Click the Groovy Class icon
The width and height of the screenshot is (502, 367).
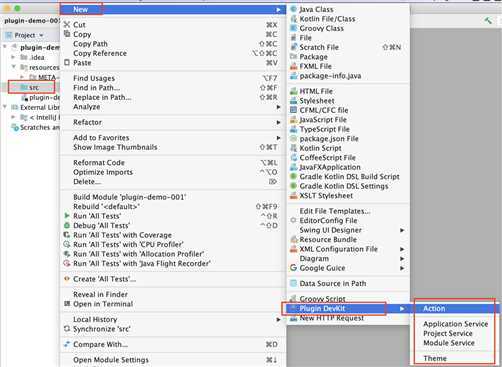(x=294, y=28)
